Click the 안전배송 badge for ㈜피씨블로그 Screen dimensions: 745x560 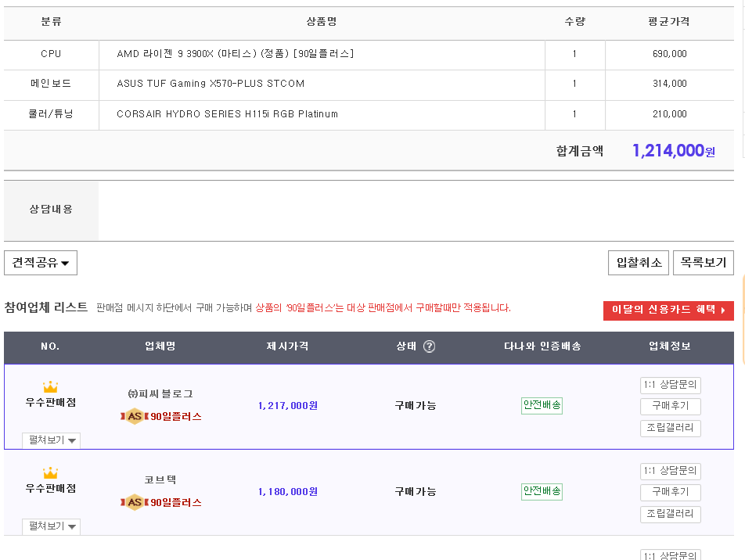click(542, 405)
